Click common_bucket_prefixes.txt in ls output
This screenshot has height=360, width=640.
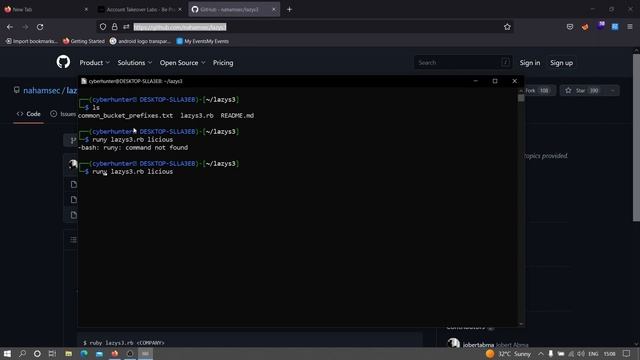point(125,116)
